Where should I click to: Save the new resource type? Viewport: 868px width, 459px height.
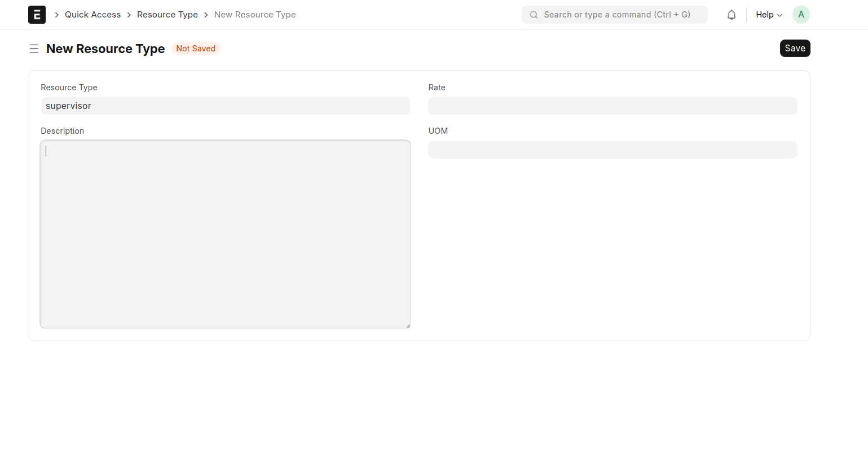[794, 49]
